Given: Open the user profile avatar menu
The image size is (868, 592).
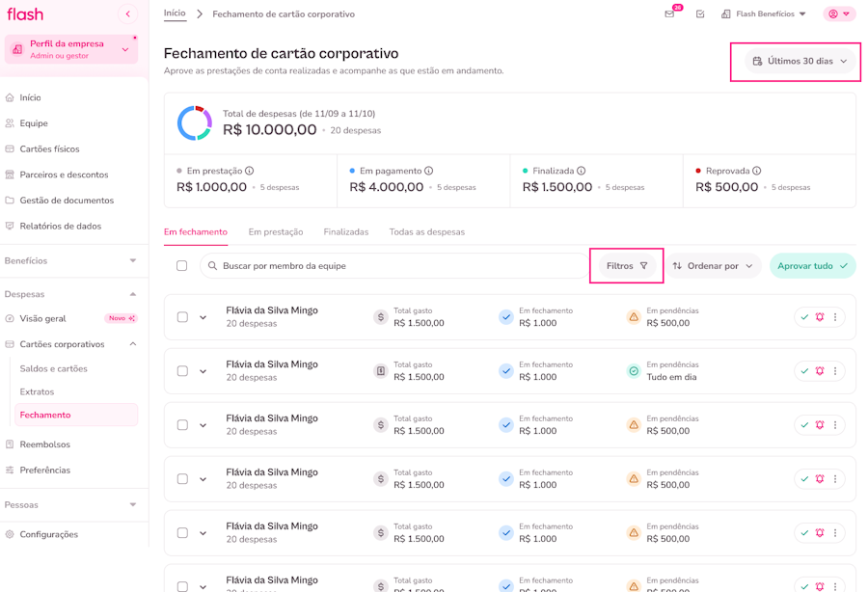Looking at the screenshot, I should click(x=839, y=14).
